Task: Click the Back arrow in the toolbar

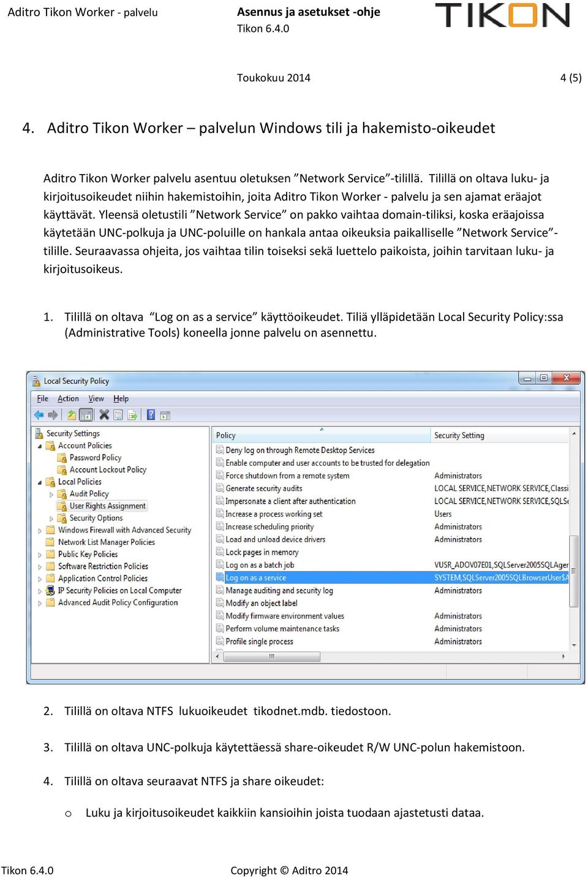Action: [39, 415]
